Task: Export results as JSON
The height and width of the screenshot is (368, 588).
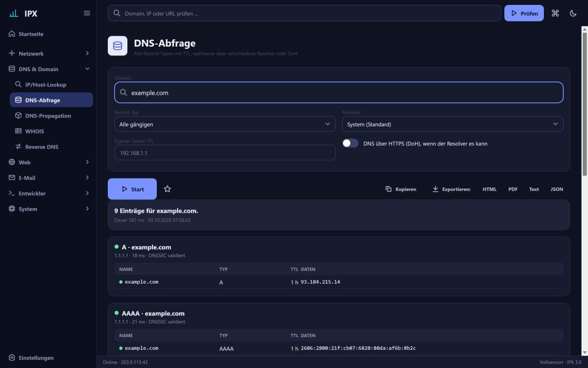Action: coord(557,189)
